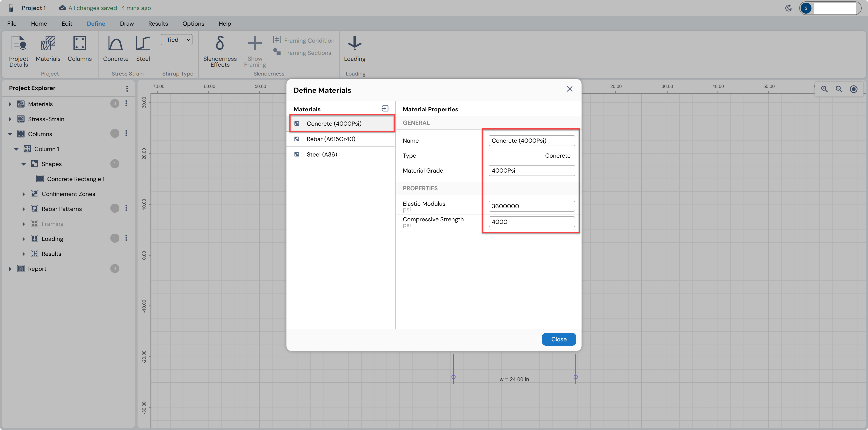Open the Loading definition tool
Screen dimensions: 868x430
tap(355, 49)
